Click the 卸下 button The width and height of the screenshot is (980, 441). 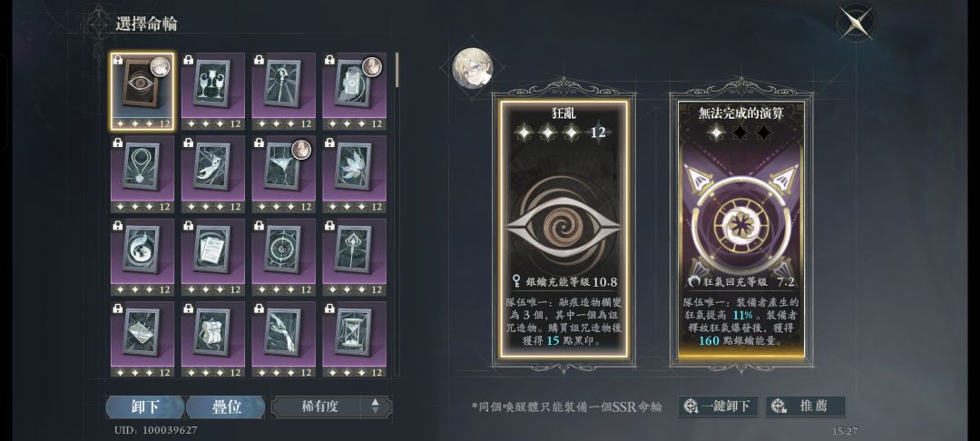pos(144,407)
